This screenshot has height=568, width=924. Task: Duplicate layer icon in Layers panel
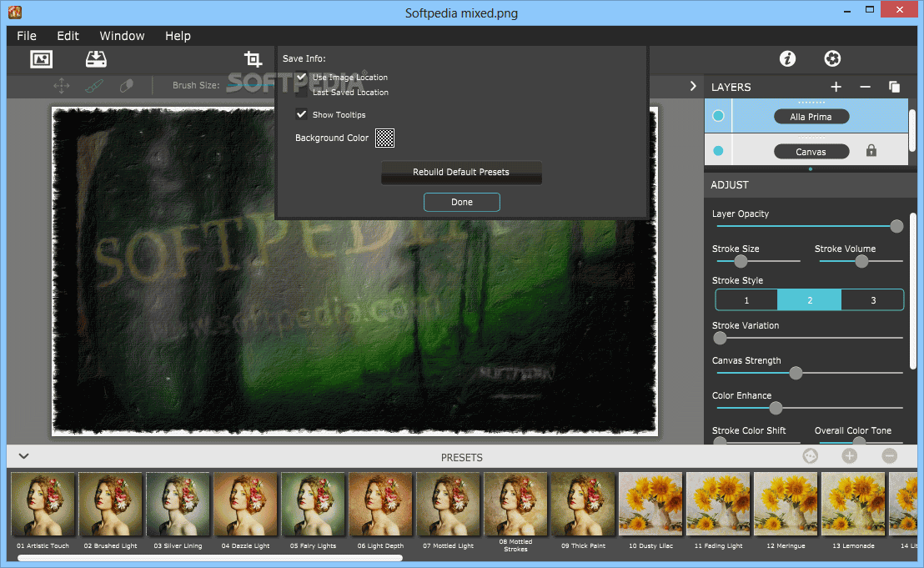point(894,88)
